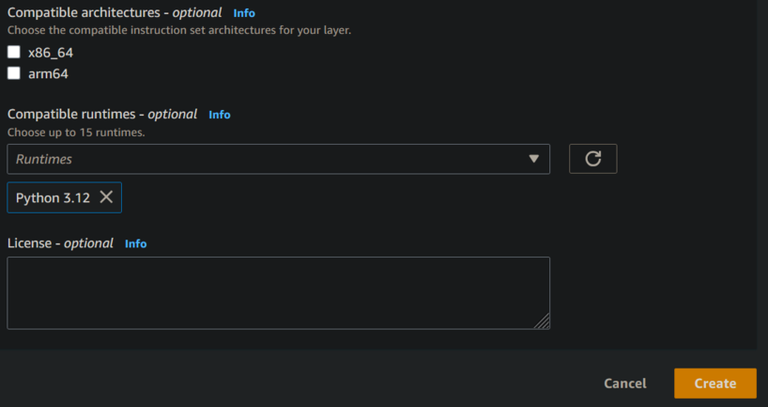The width and height of the screenshot is (768, 407).
Task: Click the Runtimes dropdown arrow
Action: (x=534, y=159)
